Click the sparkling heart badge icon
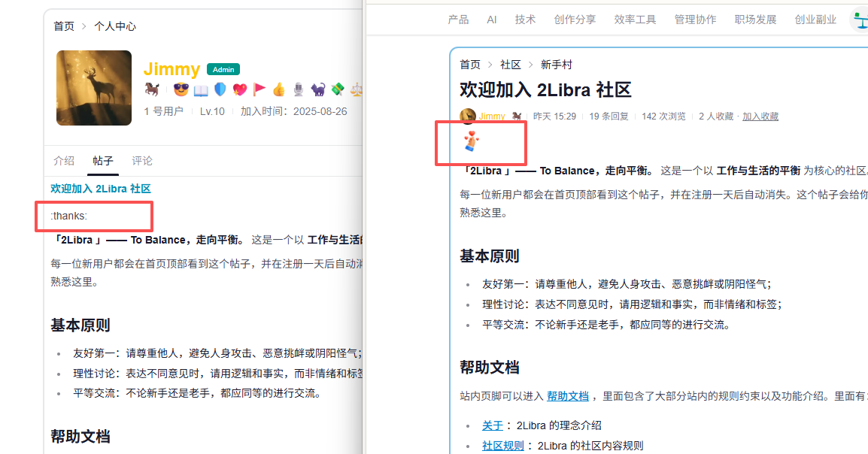Image resolution: width=868 pixels, height=454 pixels. [240, 90]
